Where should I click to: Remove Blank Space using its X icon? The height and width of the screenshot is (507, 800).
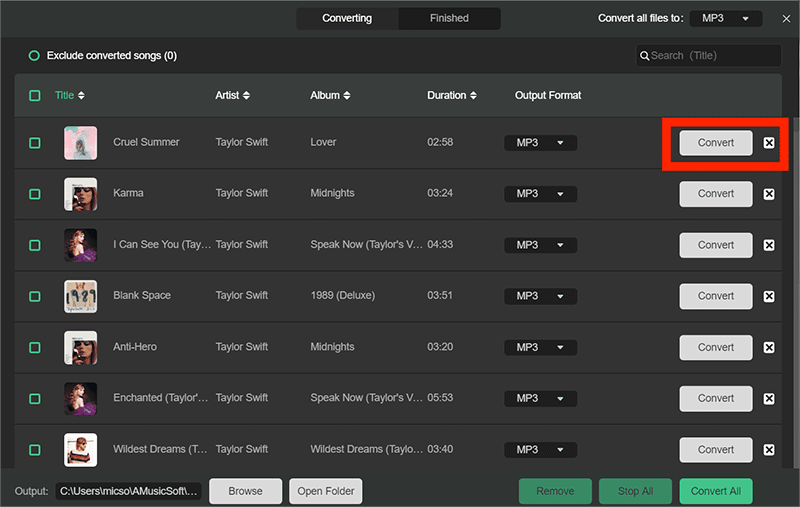pos(769,296)
